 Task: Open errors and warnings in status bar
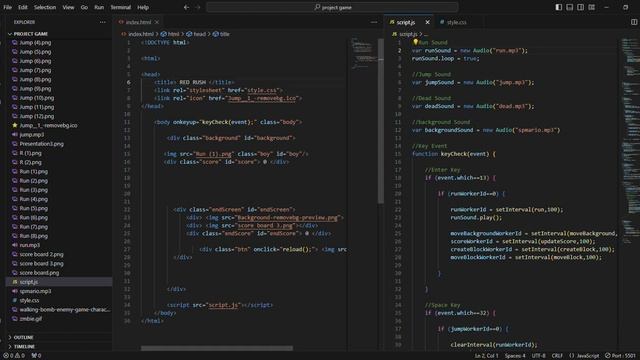click(x=14, y=356)
